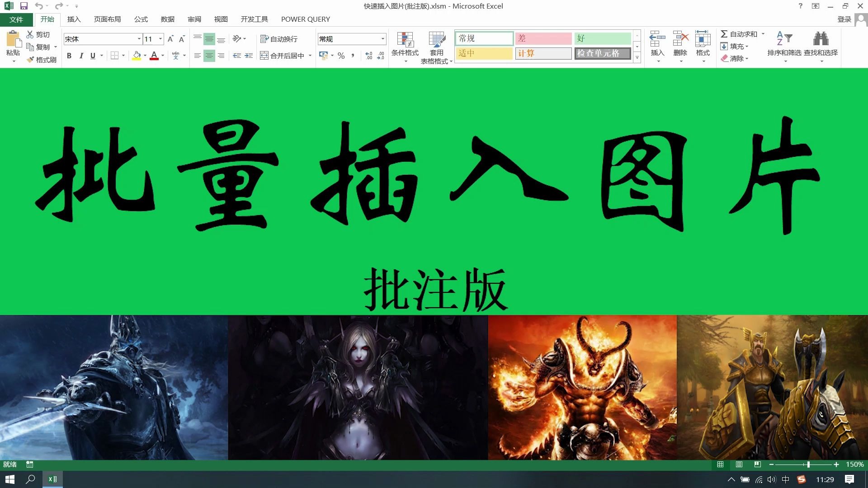The image size is (868, 488).
Task: Click decrease decimal icon
Action: pyautogui.click(x=381, y=56)
